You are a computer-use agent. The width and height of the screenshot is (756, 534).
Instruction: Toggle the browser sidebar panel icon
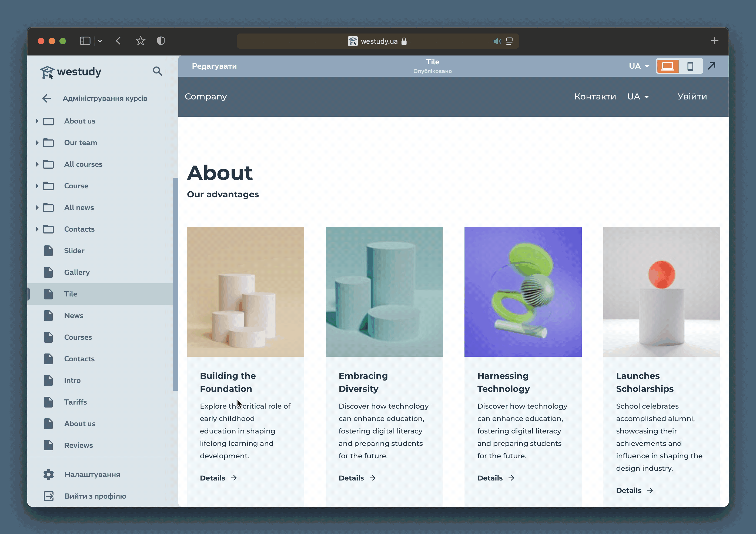(x=85, y=41)
